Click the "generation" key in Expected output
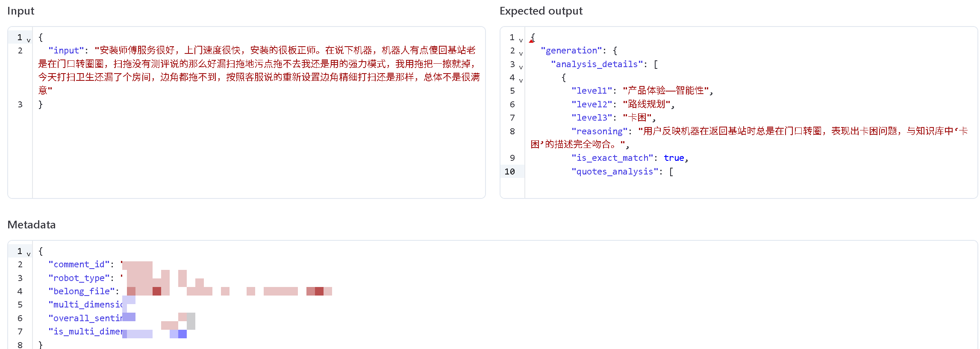 click(x=571, y=50)
